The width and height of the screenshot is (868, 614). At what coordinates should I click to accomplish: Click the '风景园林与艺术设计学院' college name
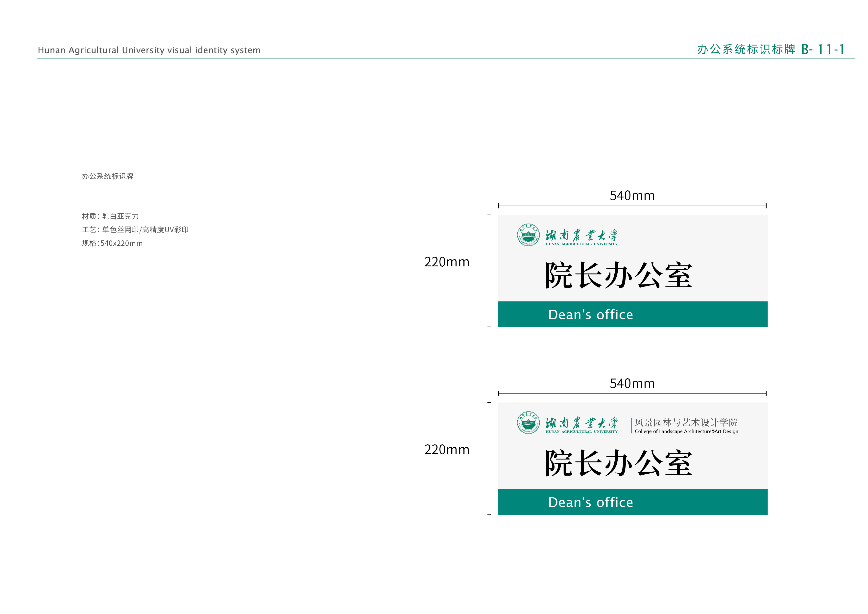(686, 422)
